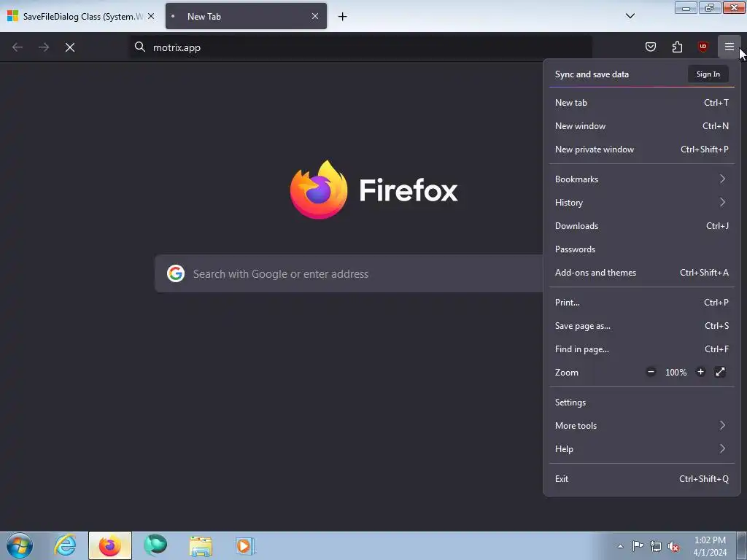Open Settings from the menu
This screenshot has height=560, width=747.
642,402
